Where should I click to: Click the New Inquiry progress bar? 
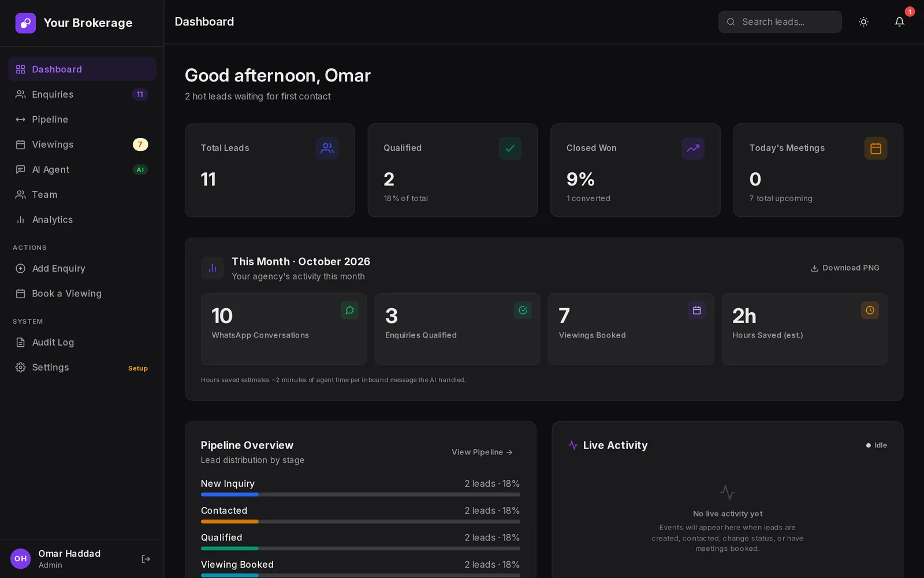360,495
